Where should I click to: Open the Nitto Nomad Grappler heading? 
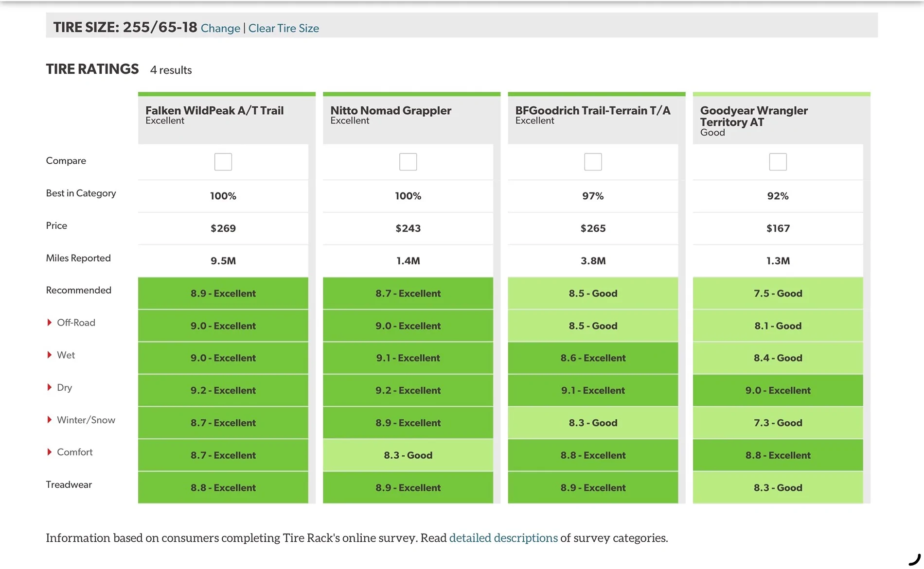pyautogui.click(x=391, y=110)
